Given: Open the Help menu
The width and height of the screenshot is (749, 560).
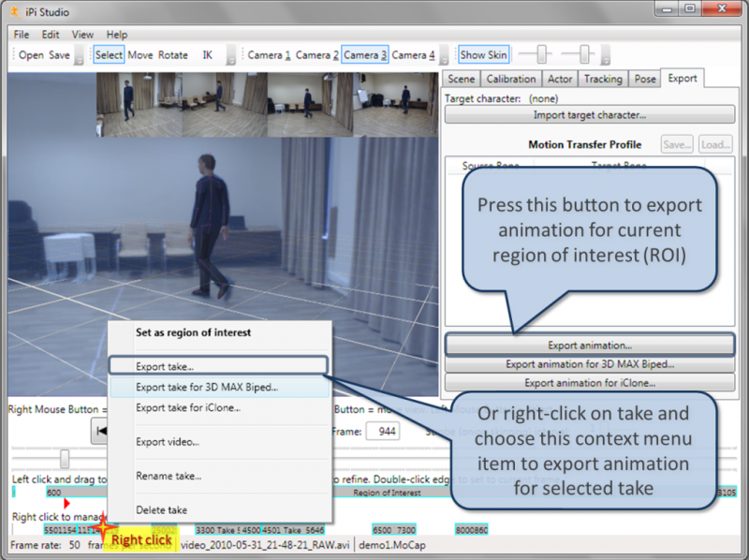Looking at the screenshot, I should point(116,35).
